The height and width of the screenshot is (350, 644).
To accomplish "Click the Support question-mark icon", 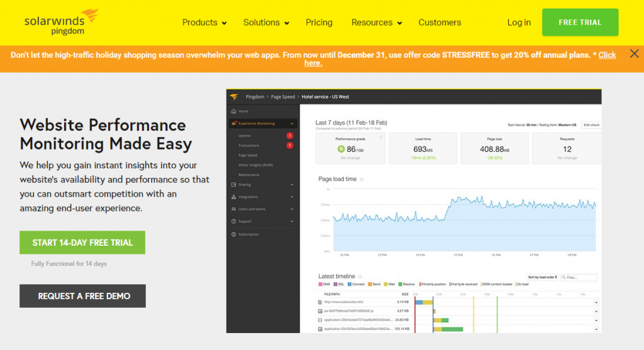I will (x=234, y=221).
